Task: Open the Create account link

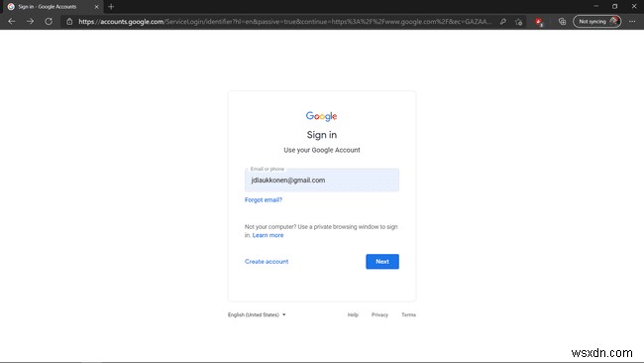Action: (267, 262)
